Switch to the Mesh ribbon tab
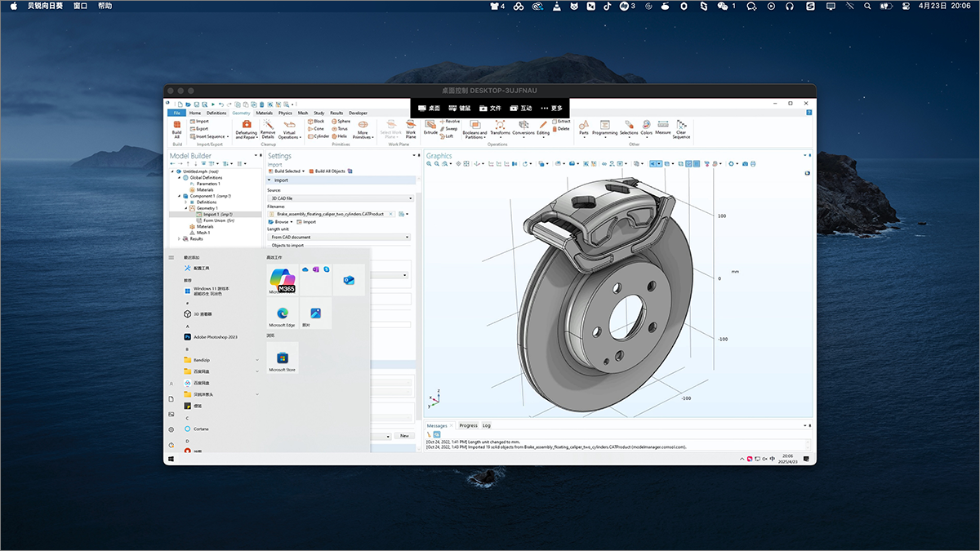Screen dimensions: 980x551 pos(303,113)
